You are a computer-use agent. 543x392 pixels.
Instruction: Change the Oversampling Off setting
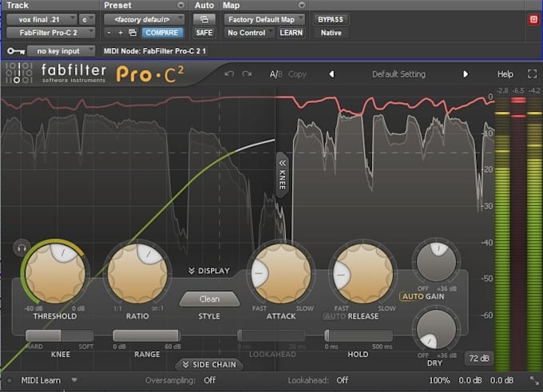(x=209, y=380)
